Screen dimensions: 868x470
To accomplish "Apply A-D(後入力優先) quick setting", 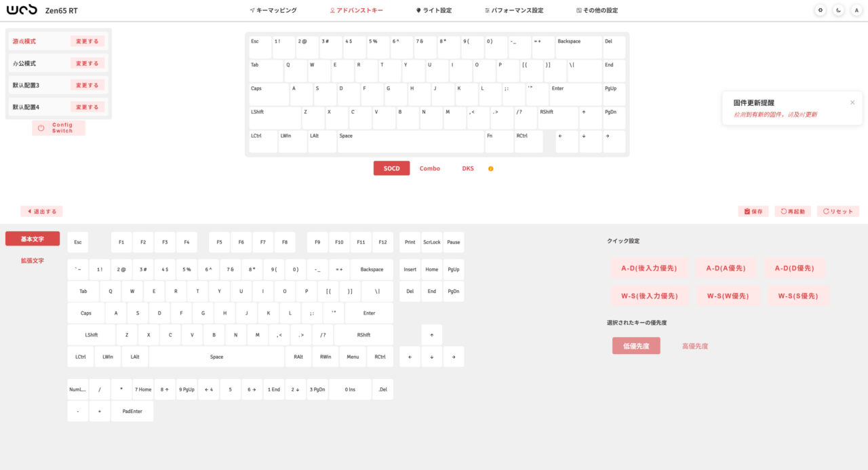I will (649, 268).
